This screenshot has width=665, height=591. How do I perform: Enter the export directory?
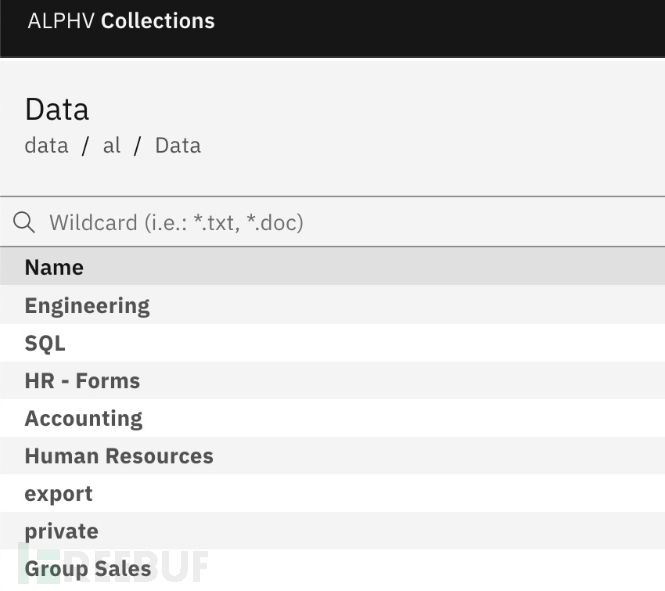pyautogui.click(x=58, y=494)
